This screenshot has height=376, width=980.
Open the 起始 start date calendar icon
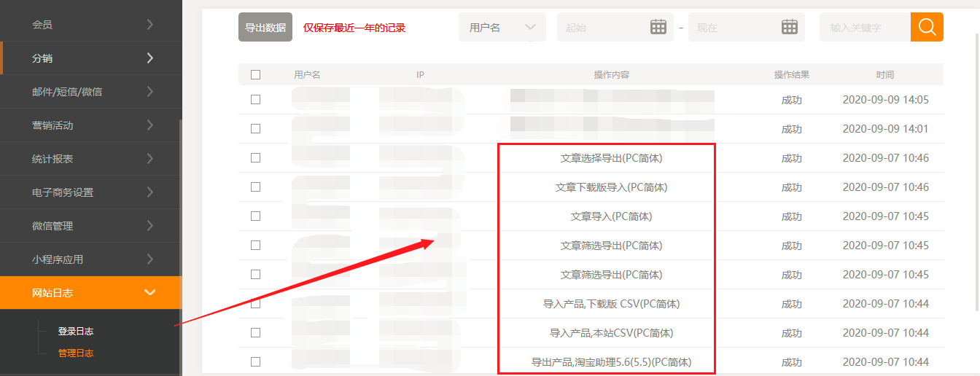click(658, 27)
